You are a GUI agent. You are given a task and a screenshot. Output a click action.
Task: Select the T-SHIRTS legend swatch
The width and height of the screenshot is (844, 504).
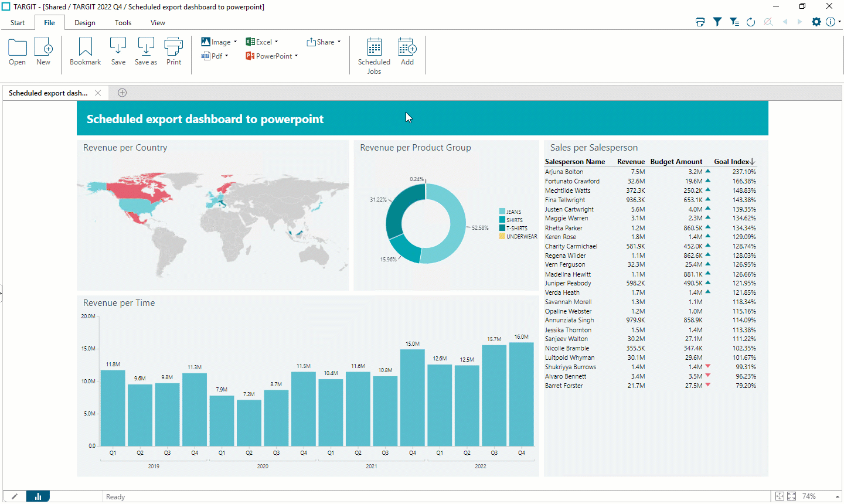[502, 228]
